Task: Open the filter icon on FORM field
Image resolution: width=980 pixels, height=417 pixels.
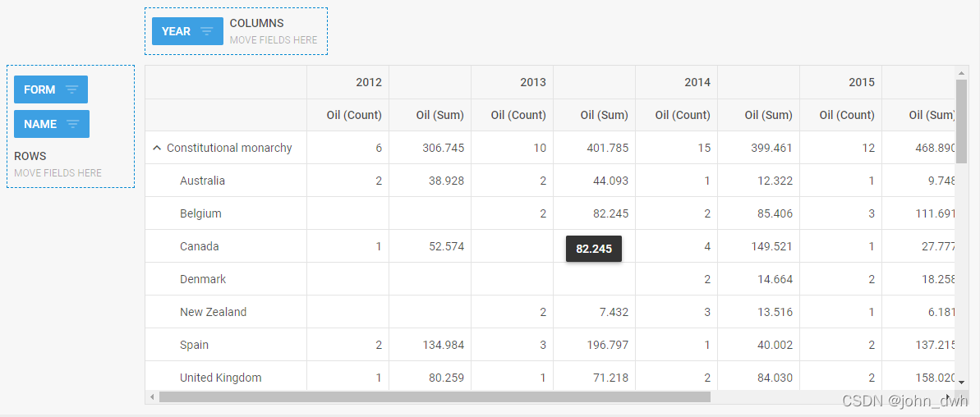Action: 71,89
